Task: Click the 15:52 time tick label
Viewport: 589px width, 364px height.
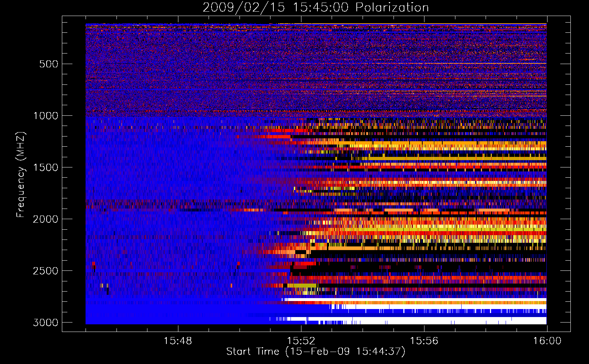Action: point(301,341)
